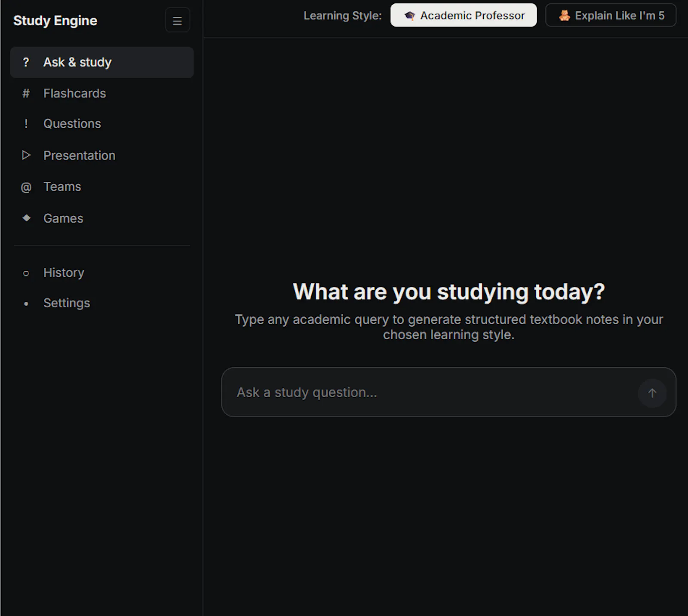Click the Learning Style: label
The height and width of the screenshot is (616, 688).
pyautogui.click(x=343, y=15)
